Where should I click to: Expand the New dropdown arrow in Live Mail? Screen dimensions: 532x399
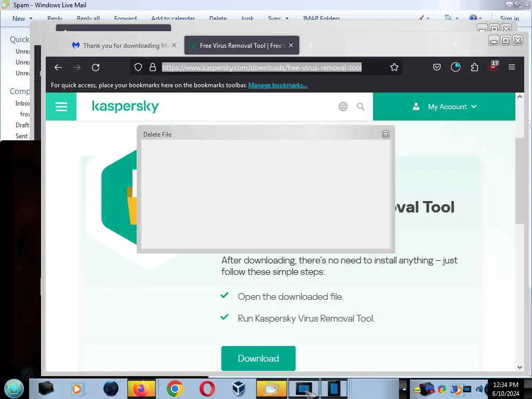click(31, 19)
